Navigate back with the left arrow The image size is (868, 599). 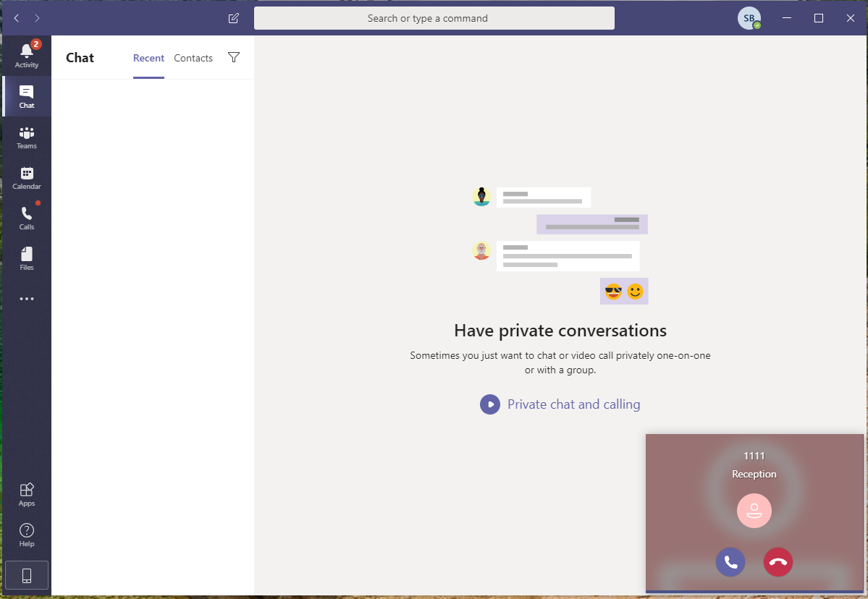[17, 18]
